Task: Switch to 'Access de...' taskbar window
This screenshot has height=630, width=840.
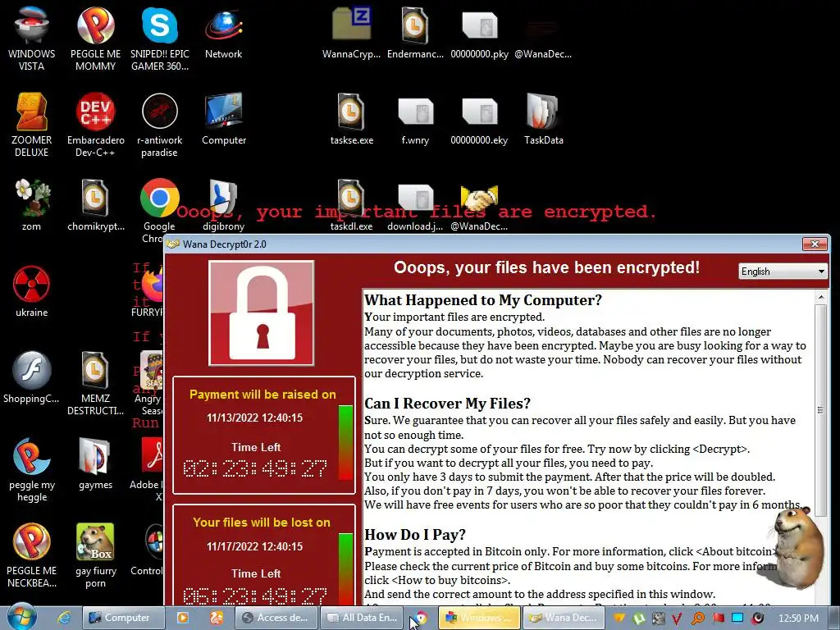Action: [276, 618]
